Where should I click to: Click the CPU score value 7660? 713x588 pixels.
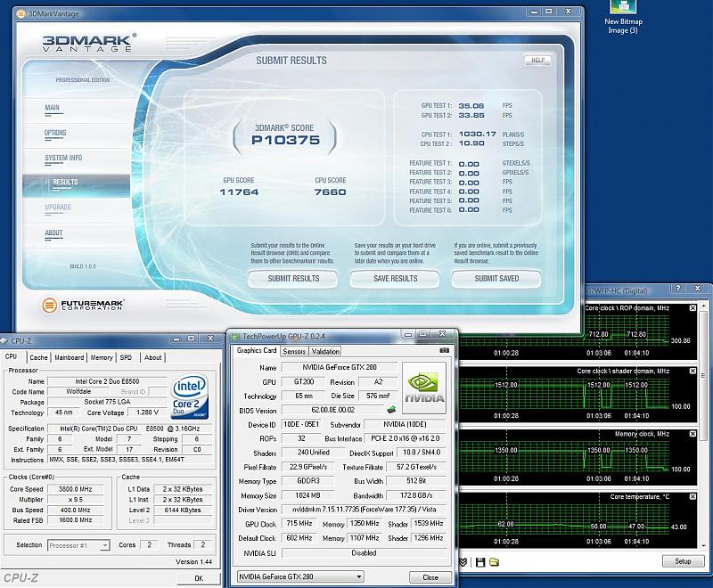tap(330, 192)
